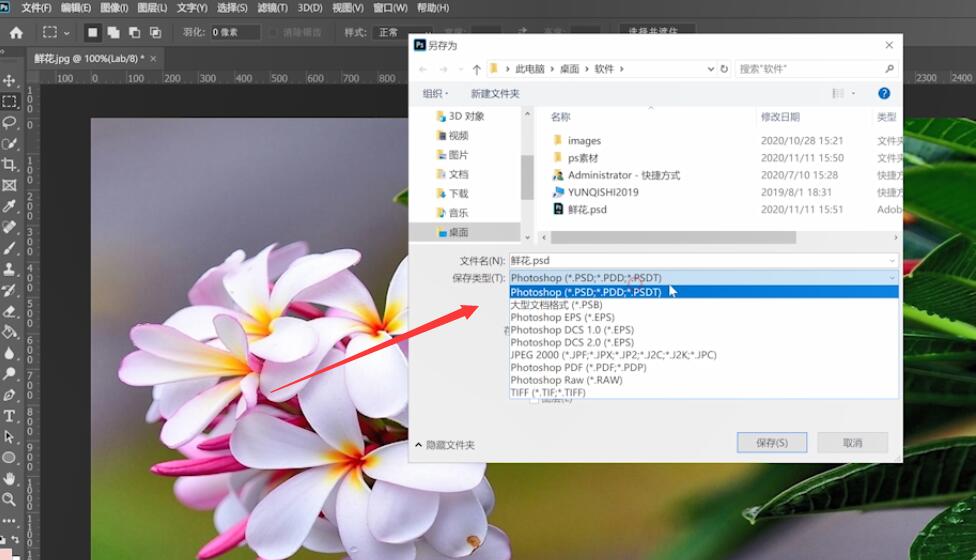Choose Add to Selection mode icon
This screenshot has height=560, width=976.
tap(113, 32)
